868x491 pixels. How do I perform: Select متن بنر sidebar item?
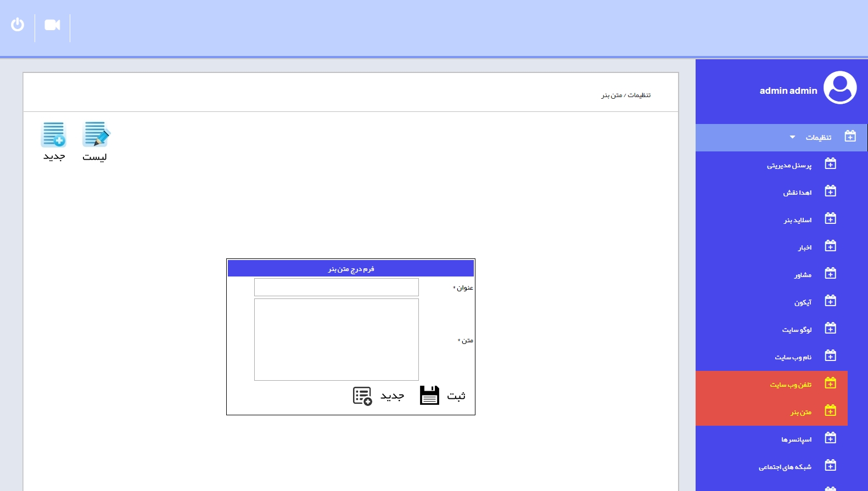pos(800,412)
